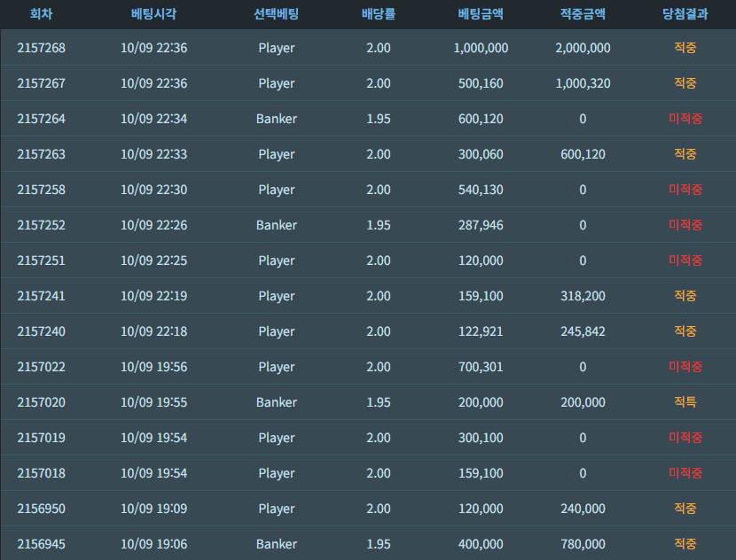Open round number 2157268
The image size is (736, 560).
tap(42, 48)
